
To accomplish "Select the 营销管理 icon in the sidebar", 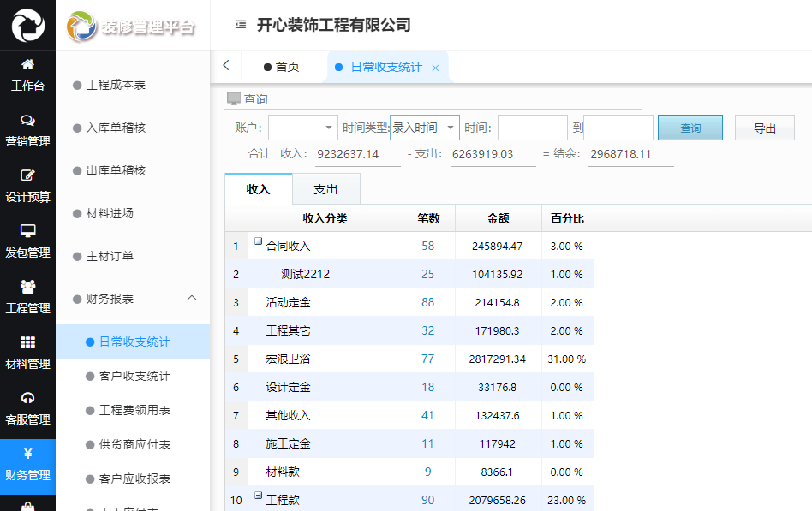I will 28,121.
